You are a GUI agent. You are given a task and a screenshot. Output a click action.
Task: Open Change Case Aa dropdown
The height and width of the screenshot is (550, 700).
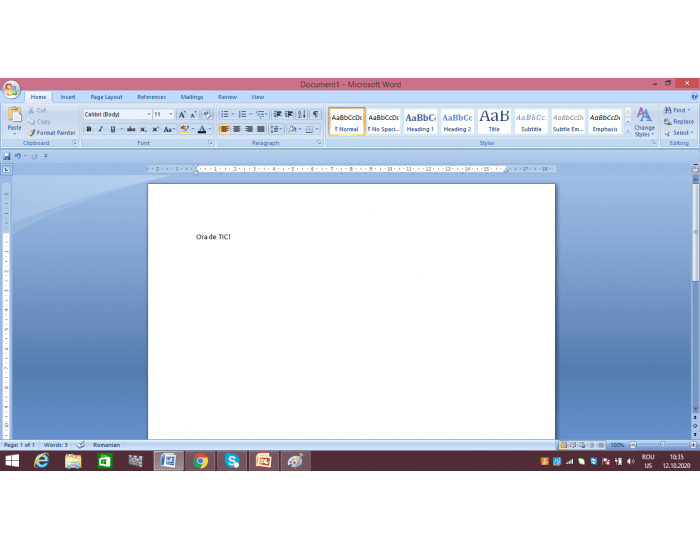point(168,129)
